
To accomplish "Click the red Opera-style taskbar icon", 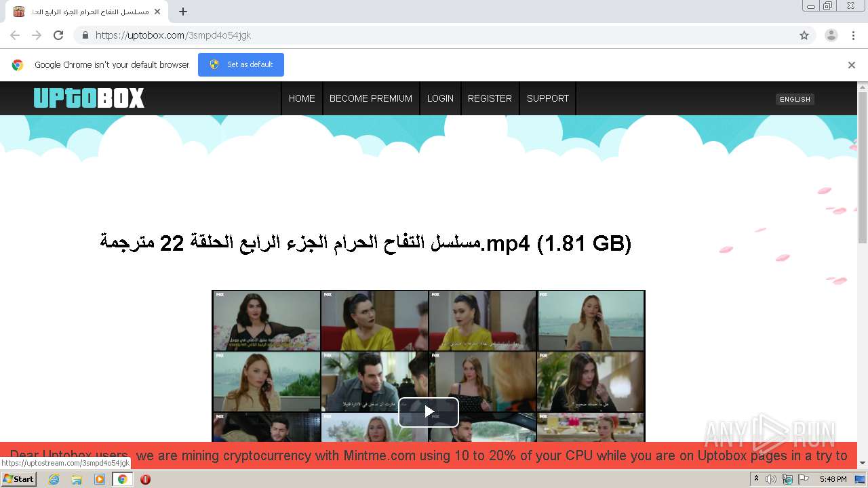I will click(145, 479).
